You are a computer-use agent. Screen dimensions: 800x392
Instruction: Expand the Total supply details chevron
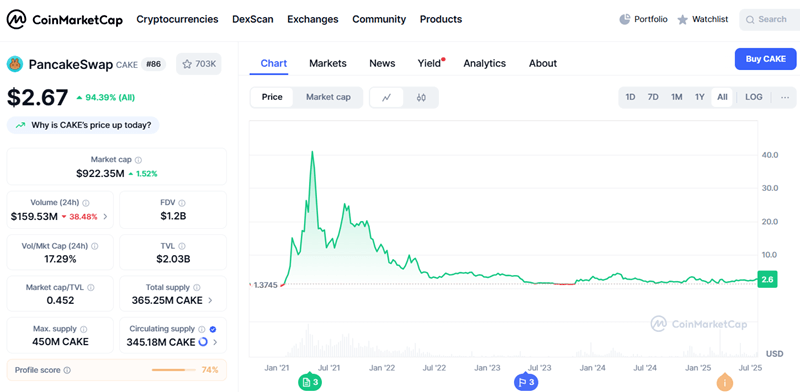210,301
